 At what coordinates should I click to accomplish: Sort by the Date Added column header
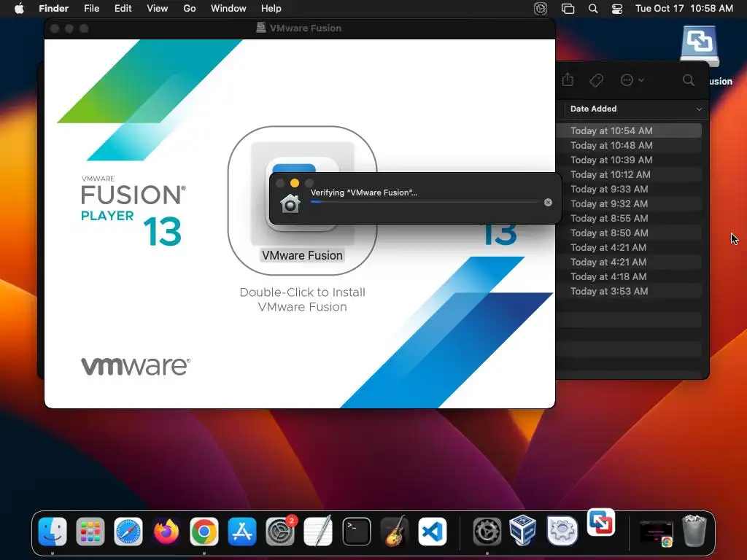594,109
